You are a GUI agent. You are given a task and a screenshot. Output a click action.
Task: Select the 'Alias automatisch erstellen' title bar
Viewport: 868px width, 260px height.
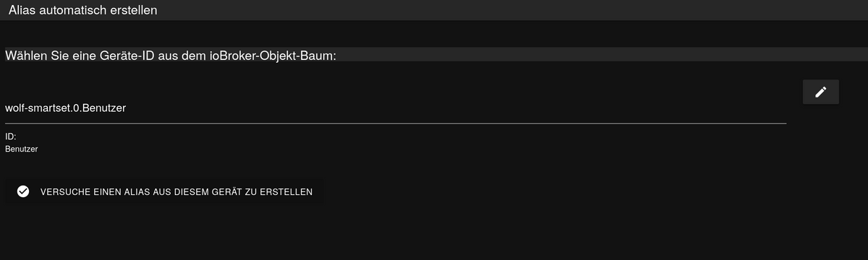click(434, 10)
